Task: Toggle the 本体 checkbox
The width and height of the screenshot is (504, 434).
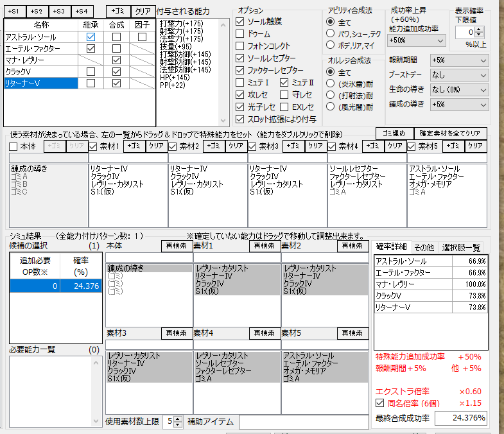Action: click(13, 146)
